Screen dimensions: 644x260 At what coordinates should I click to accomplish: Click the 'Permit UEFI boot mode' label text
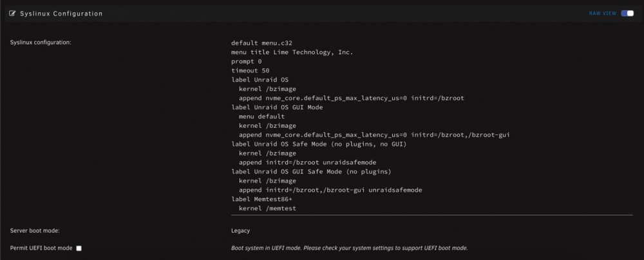pyautogui.click(x=41, y=248)
